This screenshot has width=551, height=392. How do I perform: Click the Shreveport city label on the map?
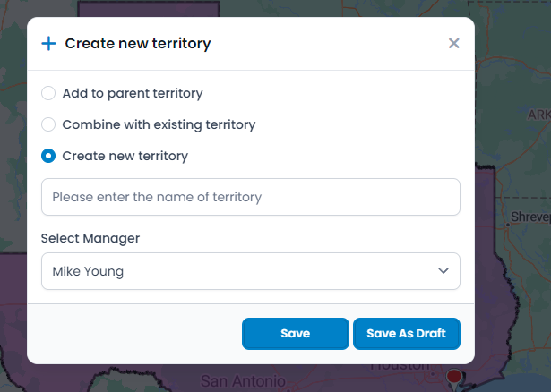click(x=530, y=217)
